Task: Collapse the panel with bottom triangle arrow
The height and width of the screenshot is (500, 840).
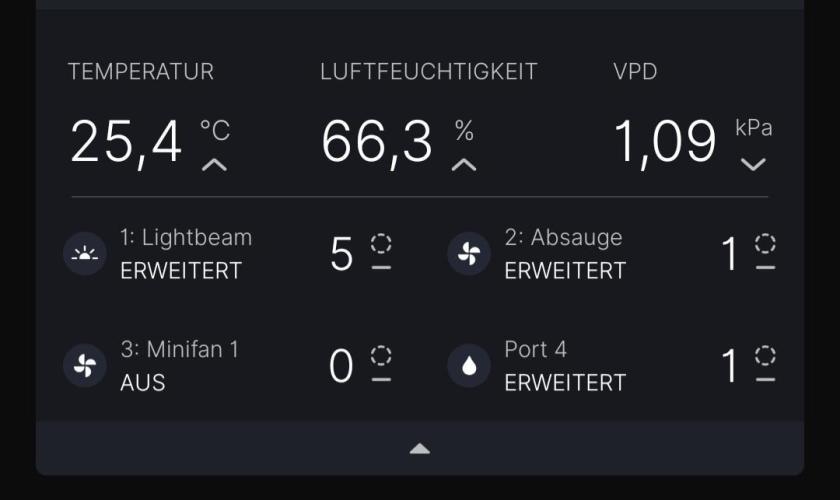Action: (x=420, y=449)
